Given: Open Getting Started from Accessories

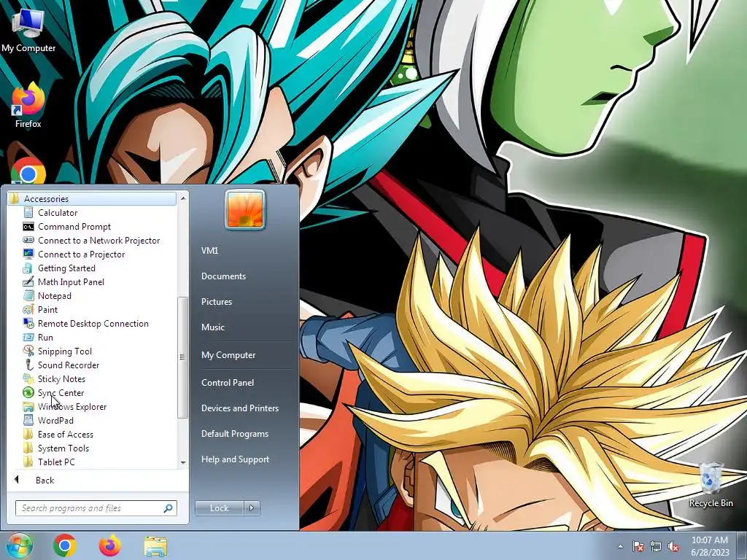Looking at the screenshot, I should coord(66,268).
